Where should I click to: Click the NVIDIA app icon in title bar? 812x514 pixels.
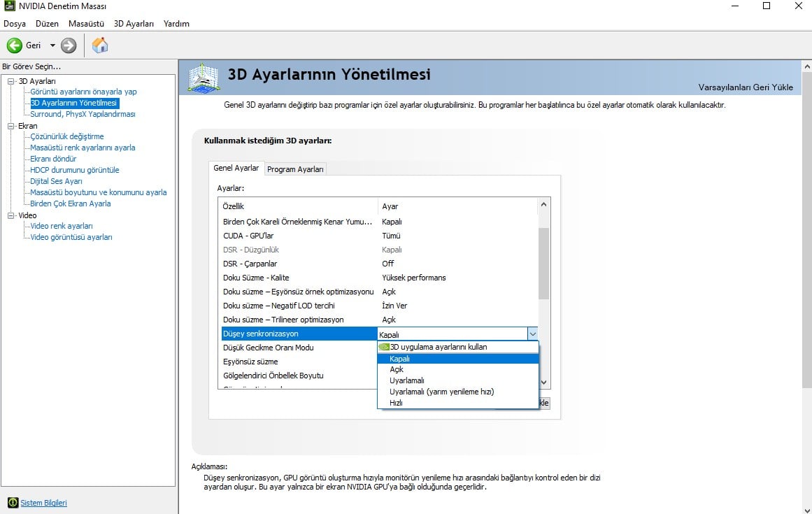click(9, 6)
